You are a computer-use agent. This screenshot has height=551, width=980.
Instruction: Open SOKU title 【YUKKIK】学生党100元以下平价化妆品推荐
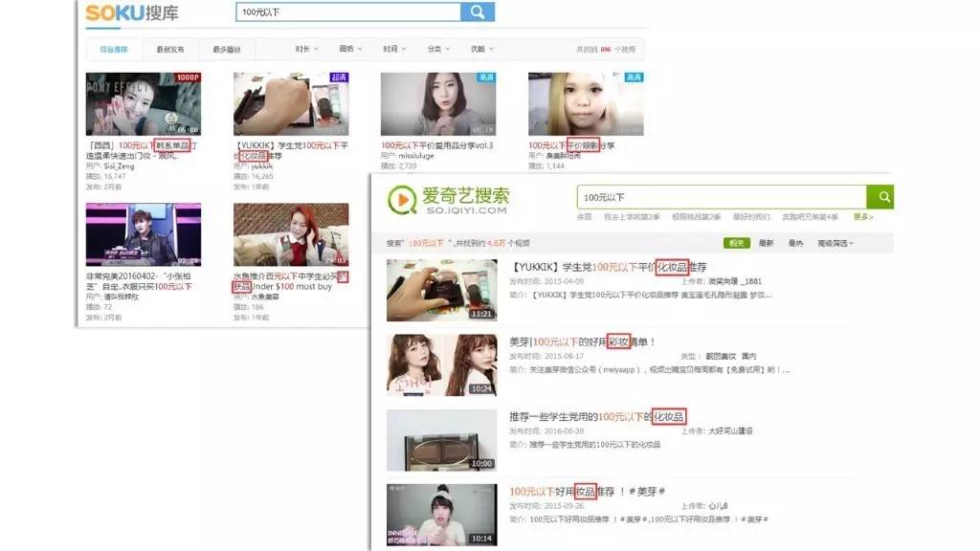[291, 150]
